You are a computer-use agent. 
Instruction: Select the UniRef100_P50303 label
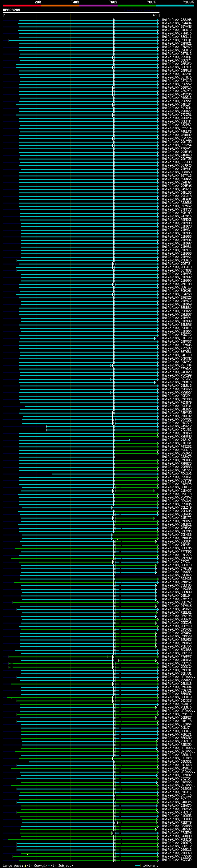click(176, 474)
